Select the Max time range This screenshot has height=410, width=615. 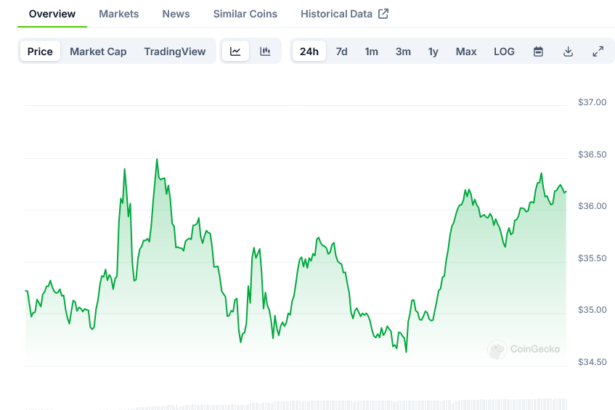[x=466, y=51]
